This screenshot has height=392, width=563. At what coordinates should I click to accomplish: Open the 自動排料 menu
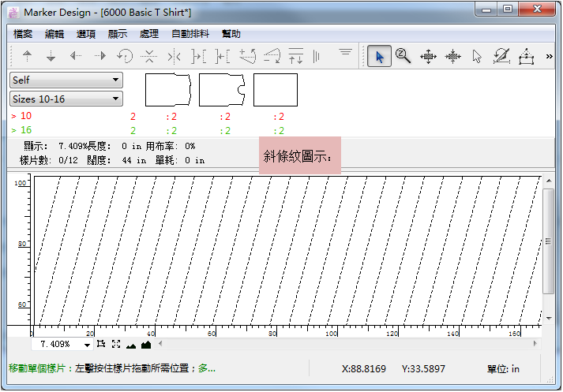click(x=190, y=34)
